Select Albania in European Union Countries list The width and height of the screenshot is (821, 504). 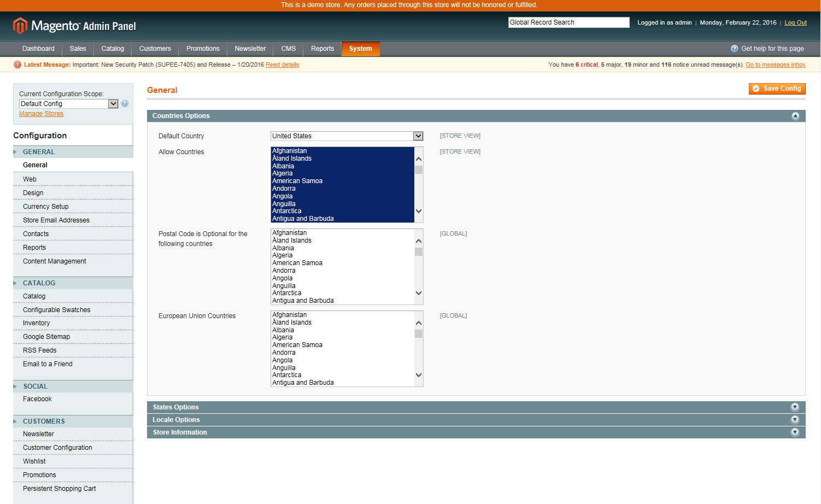pos(343,330)
